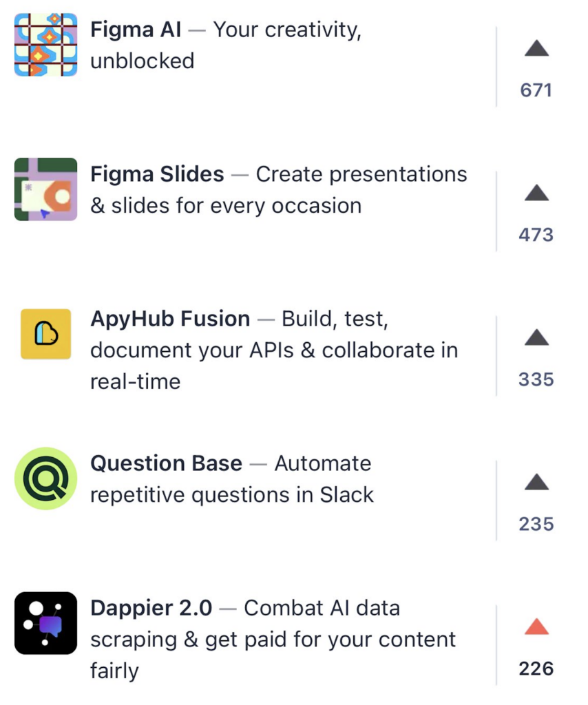This screenshot has height=705, width=588.
Task: Click the yellow ApyHub Fusion logo
Action: tap(44, 334)
